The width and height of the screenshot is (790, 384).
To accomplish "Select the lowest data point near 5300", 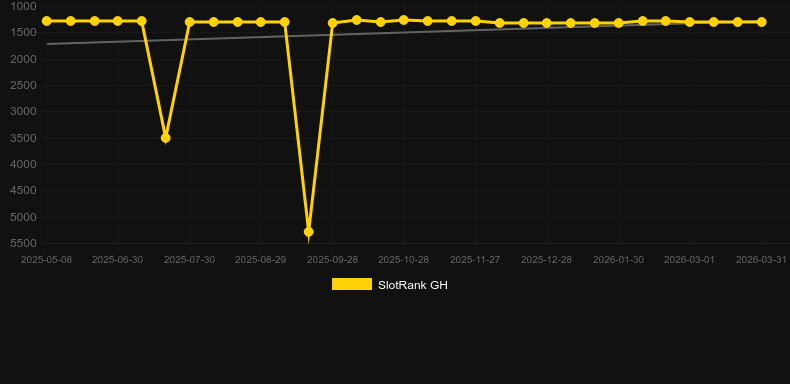I will click(308, 232).
